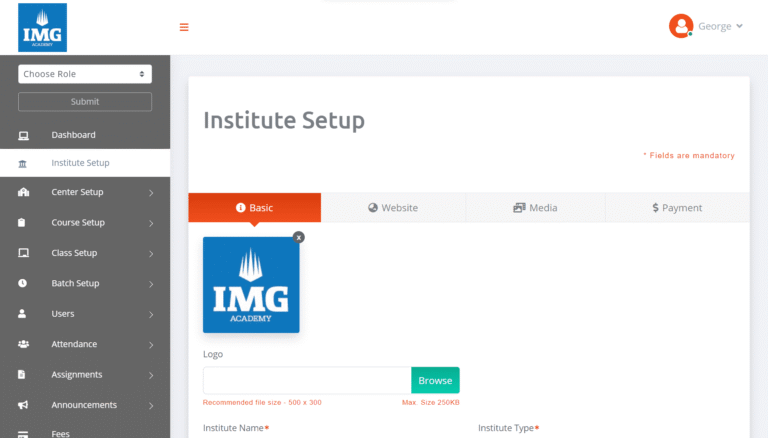
Task: Remove uploaded logo with x button
Action: 298,237
